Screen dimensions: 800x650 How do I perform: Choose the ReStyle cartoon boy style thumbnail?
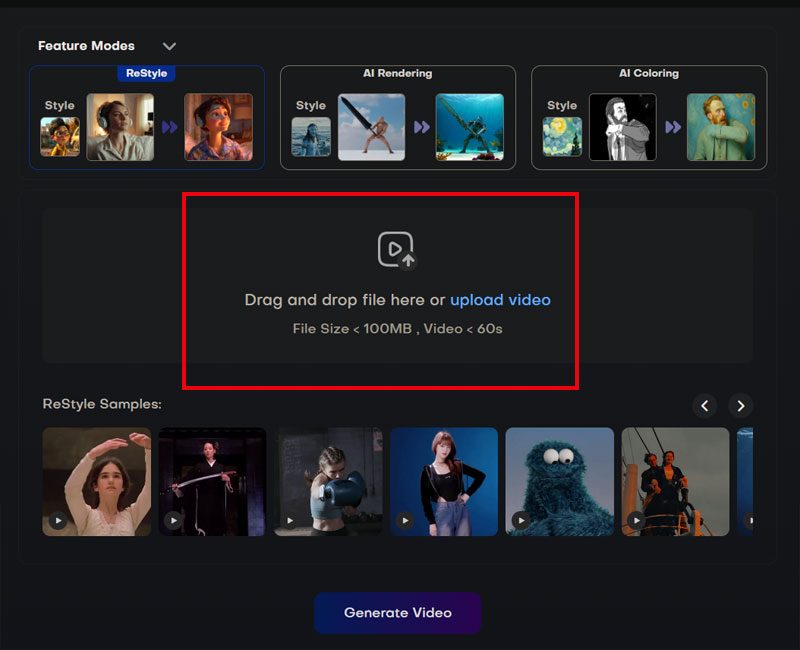(x=60, y=136)
